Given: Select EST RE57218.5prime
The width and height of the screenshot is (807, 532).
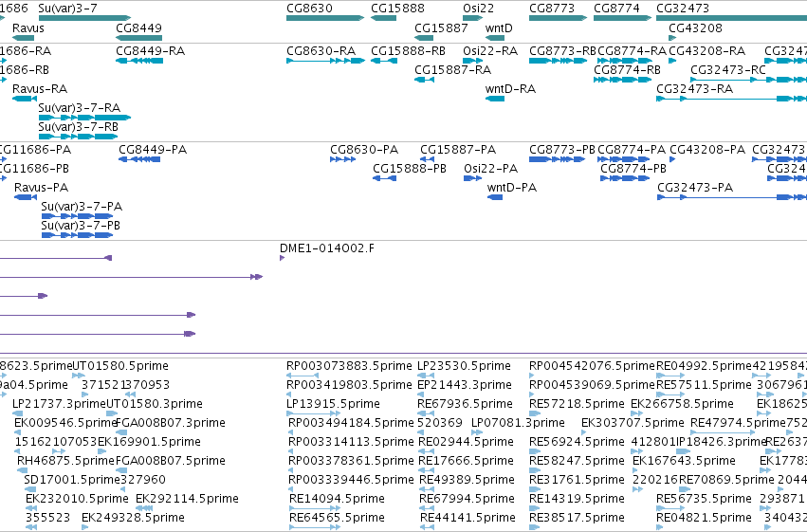Looking at the screenshot, I should [x=535, y=413].
